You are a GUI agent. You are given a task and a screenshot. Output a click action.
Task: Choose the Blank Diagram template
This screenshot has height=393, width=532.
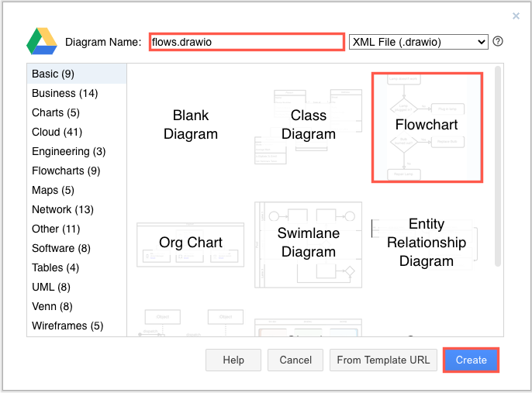point(190,125)
